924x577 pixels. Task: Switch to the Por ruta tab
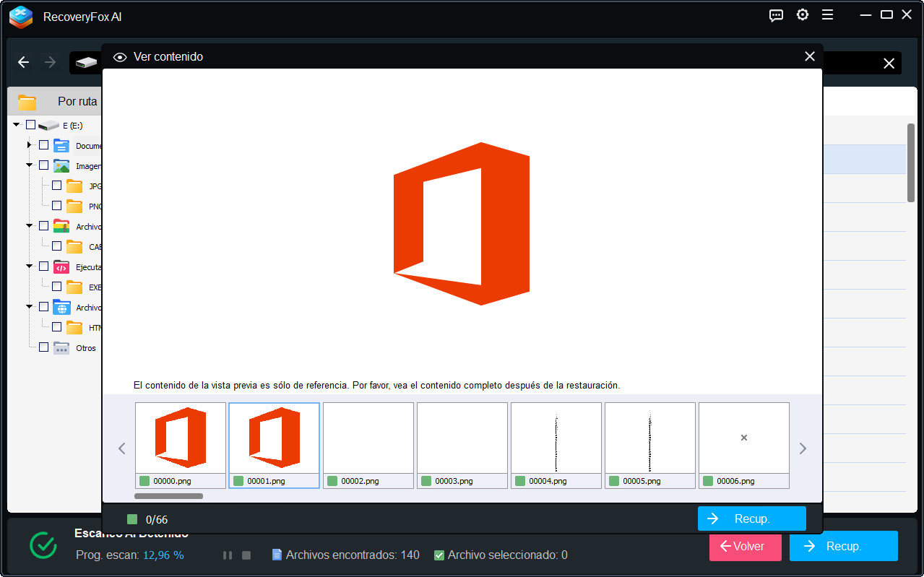coord(77,102)
